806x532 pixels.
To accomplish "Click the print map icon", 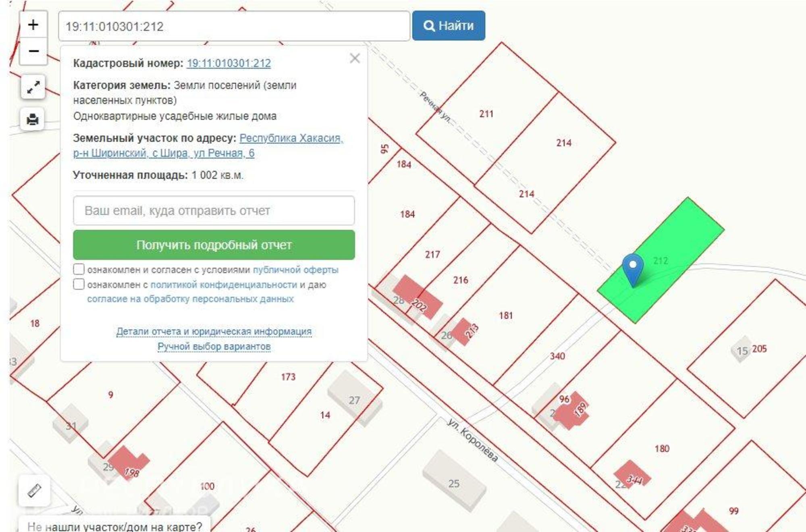I will [x=33, y=119].
